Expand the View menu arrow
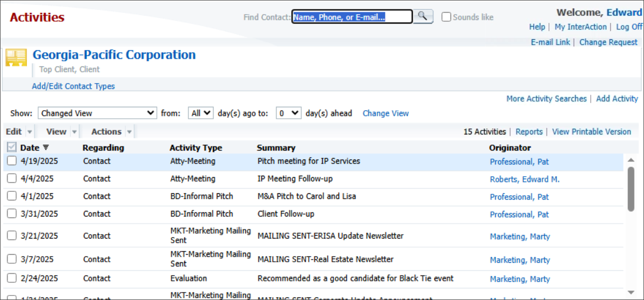Viewport: 644px width, 300px height. (74, 132)
